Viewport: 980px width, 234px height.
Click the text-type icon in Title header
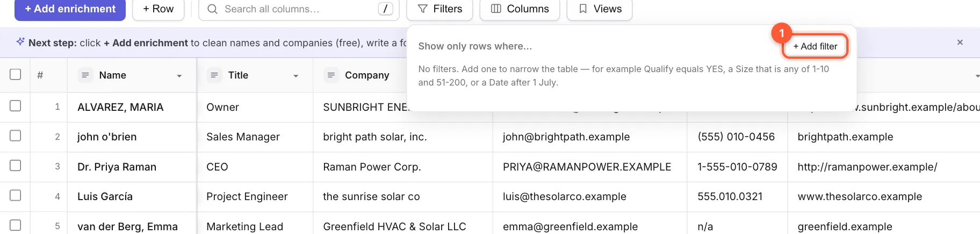214,75
